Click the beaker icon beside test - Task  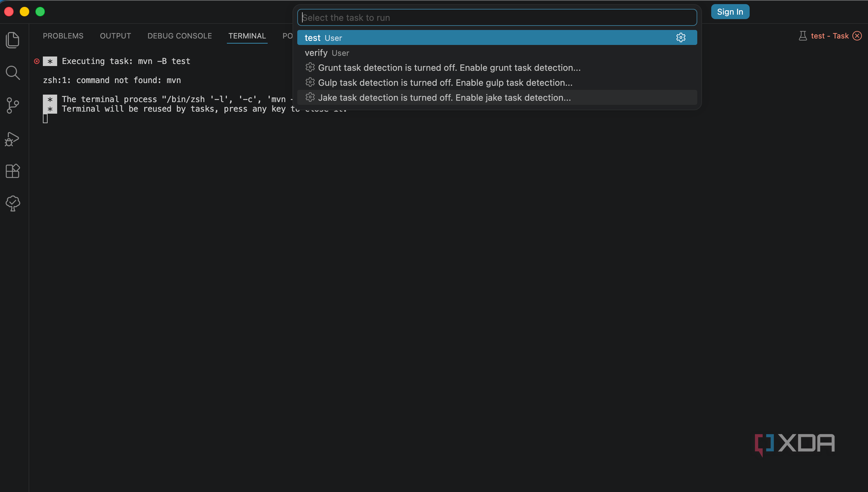click(803, 36)
